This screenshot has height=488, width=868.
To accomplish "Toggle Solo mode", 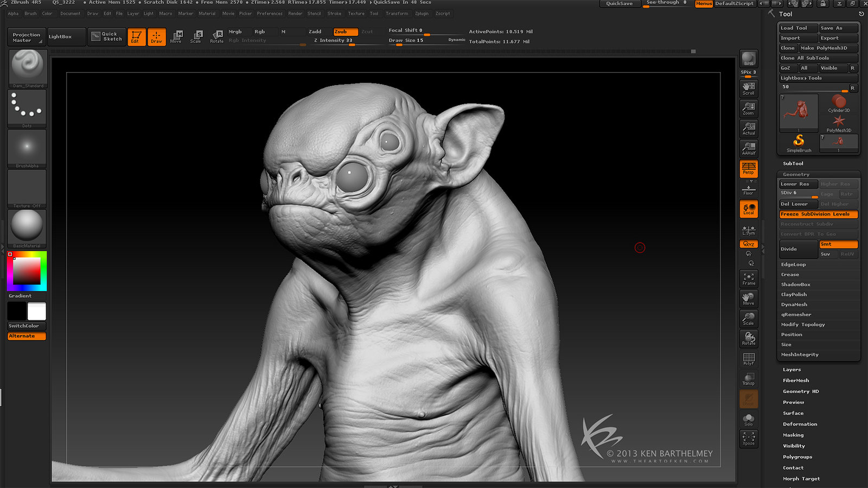I will coord(749,420).
